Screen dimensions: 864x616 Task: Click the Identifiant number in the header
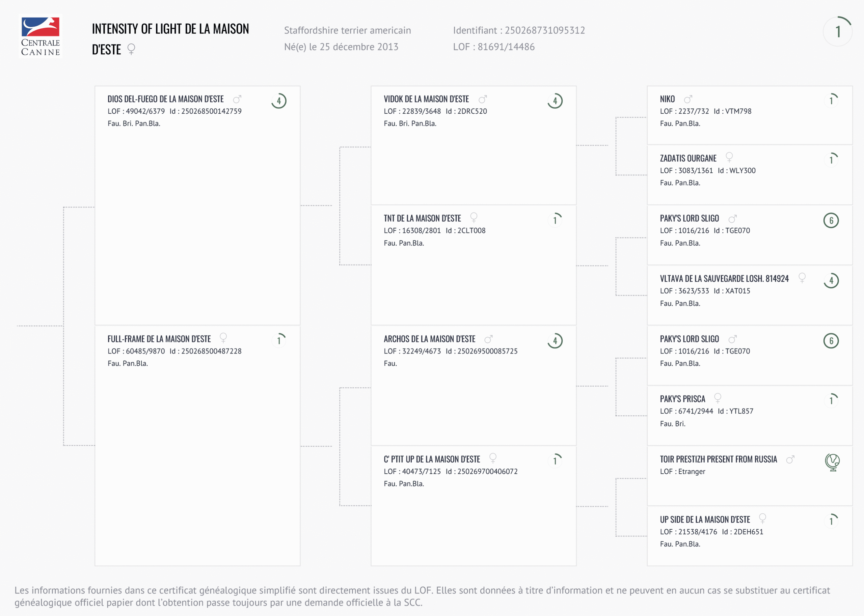544,30
